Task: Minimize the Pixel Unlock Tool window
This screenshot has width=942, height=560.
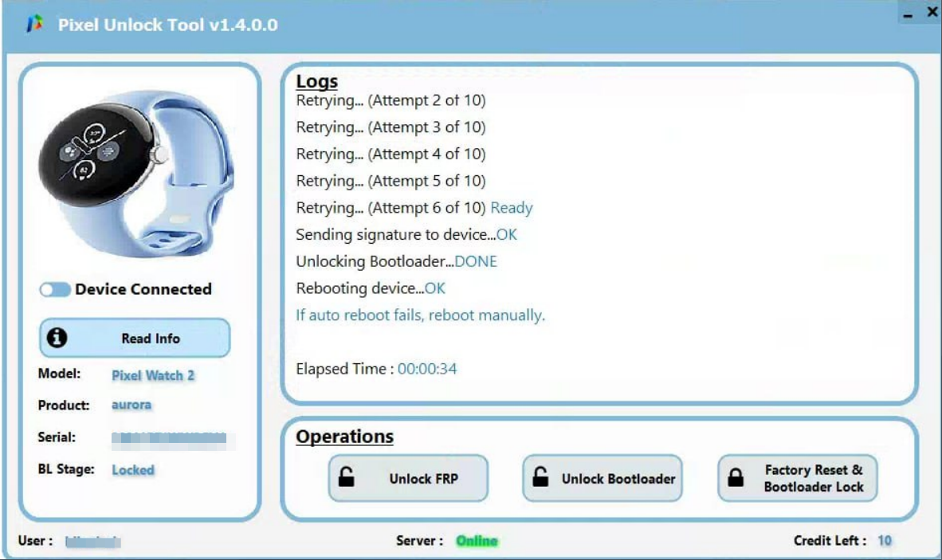Action: (x=909, y=14)
